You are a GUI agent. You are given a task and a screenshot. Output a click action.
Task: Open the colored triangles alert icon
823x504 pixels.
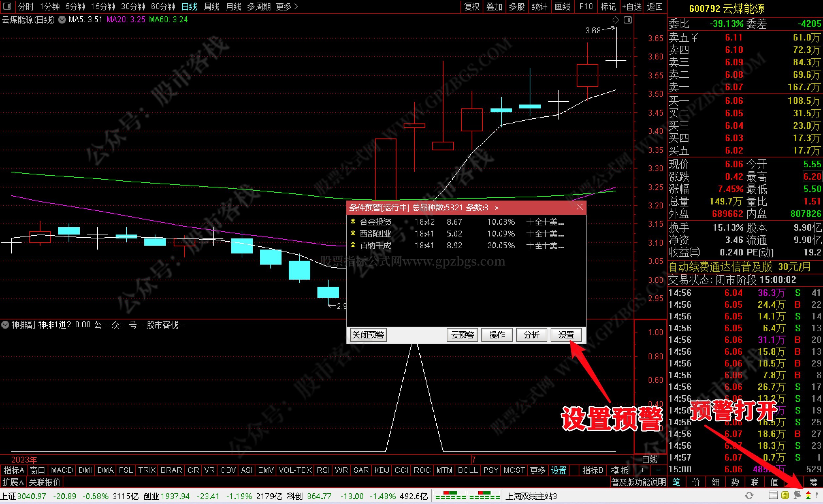click(x=808, y=496)
